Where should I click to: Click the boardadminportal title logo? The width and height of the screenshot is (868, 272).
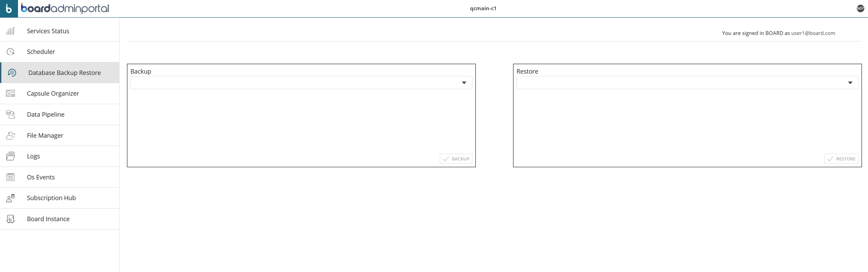pos(65,8)
